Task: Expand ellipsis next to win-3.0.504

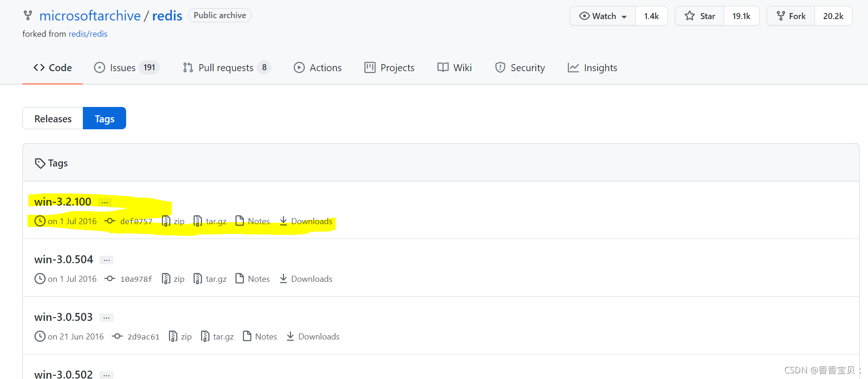Action: [x=107, y=260]
